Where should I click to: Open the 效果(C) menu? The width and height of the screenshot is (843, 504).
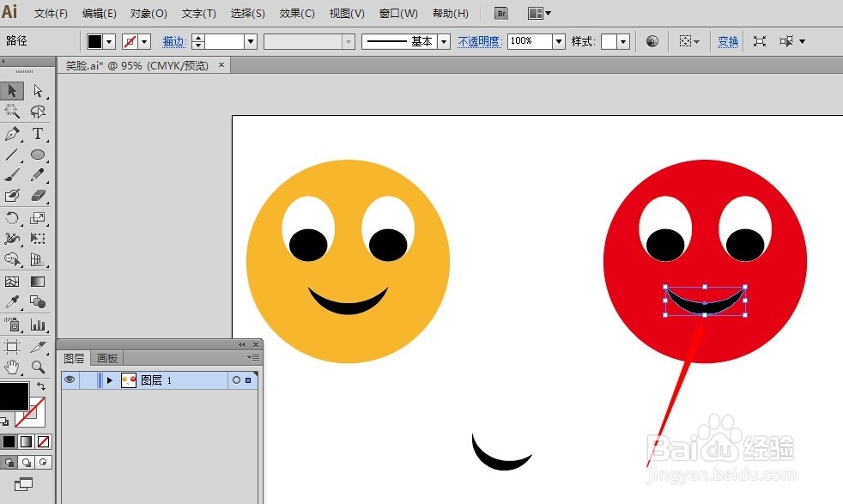tap(297, 14)
